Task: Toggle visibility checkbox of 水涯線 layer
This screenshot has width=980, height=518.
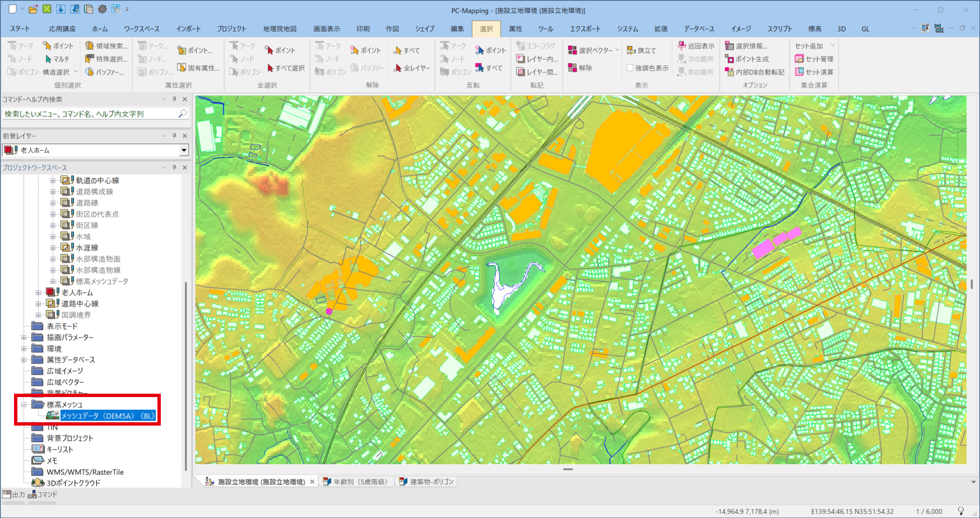Action: 66,248
